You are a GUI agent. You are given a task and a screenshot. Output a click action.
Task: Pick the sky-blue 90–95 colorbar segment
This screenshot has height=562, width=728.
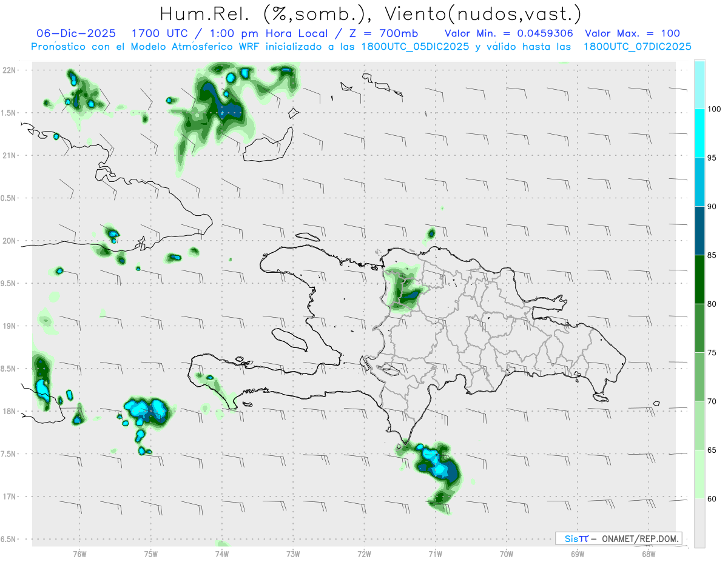click(x=699, y=182)
